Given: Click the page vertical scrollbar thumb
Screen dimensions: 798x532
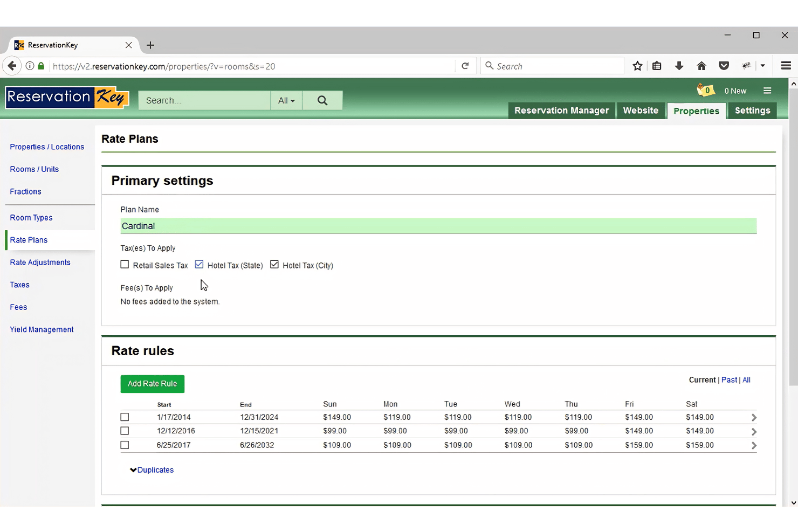Looking at the screenshot, I should 793,237.
